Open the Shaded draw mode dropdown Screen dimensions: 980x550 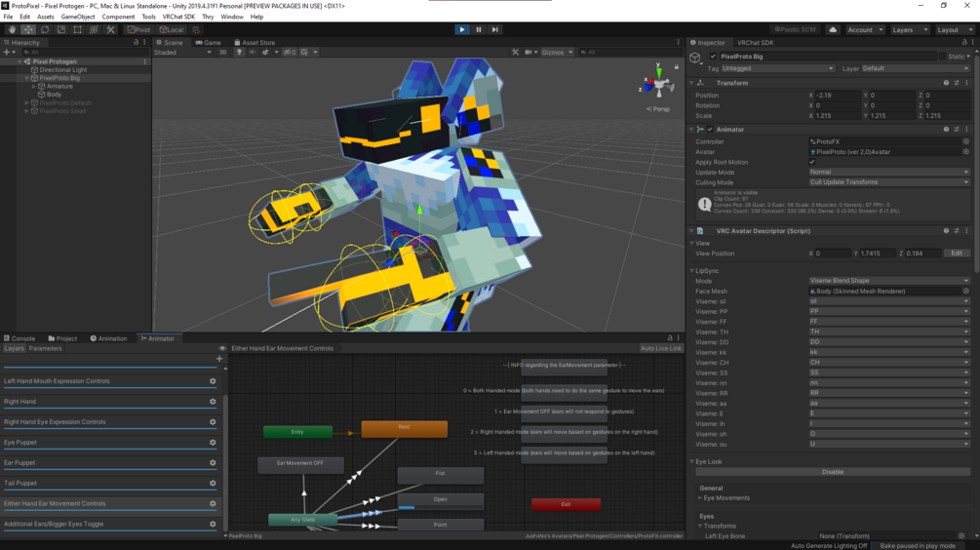coord(182,53)
